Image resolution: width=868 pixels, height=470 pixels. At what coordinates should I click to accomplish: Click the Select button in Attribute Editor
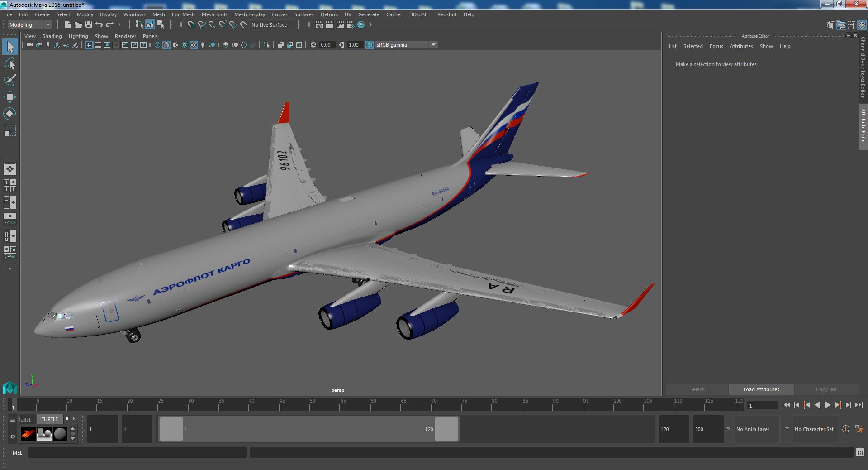pos(697,389)
